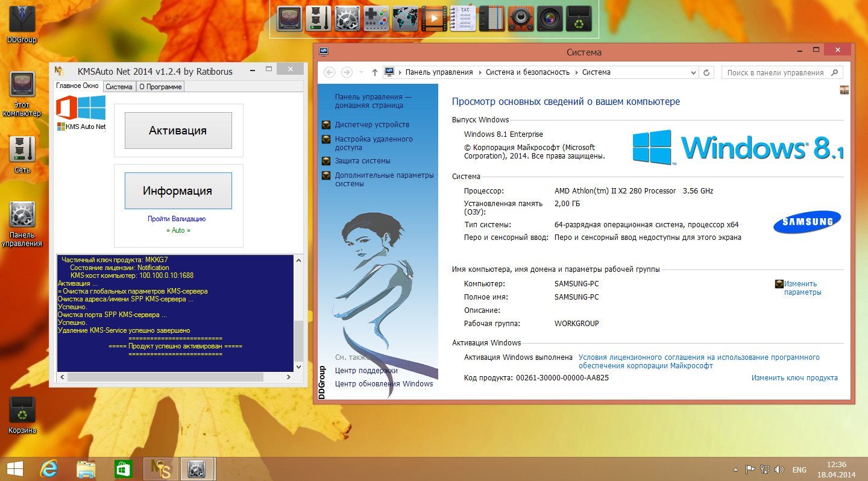This screenshot has width=868, height=481.
Task: Open the О Программе tab in KMSAuto
Action: (160, 86)
